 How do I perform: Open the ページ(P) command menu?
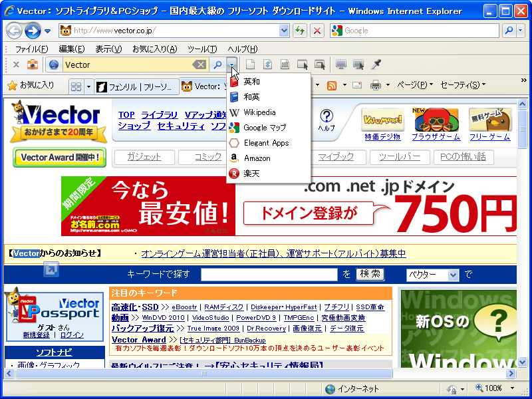pos(415,85)
